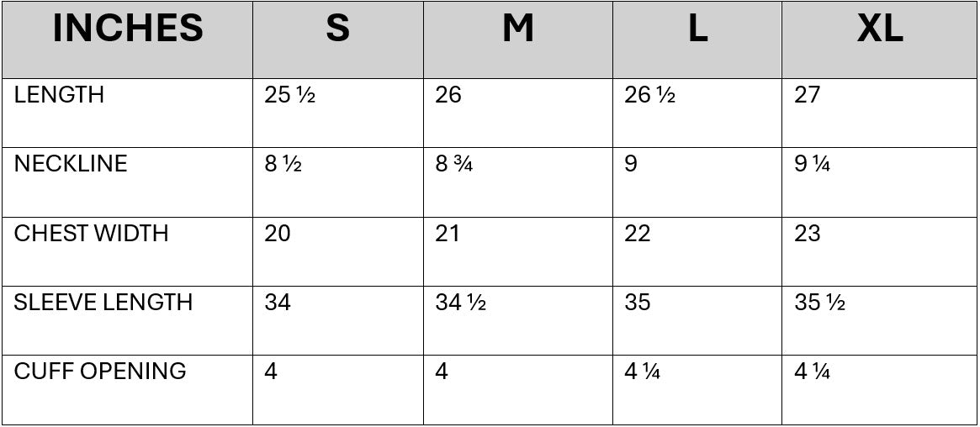
Task: Select the size S length value 25 ½
Action: pos(289,95)
